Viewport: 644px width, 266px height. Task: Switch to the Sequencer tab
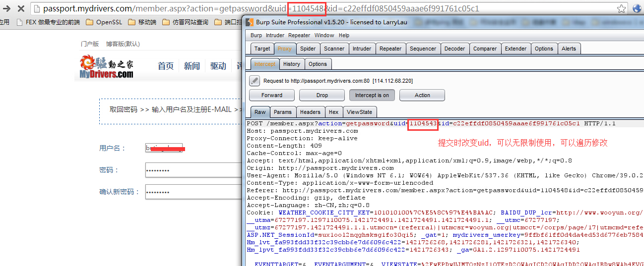coord(423,49)
